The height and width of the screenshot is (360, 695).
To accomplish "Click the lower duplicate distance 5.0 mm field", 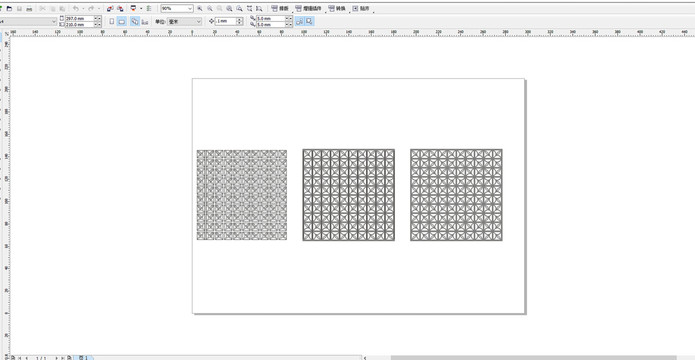I will (270, 24).
